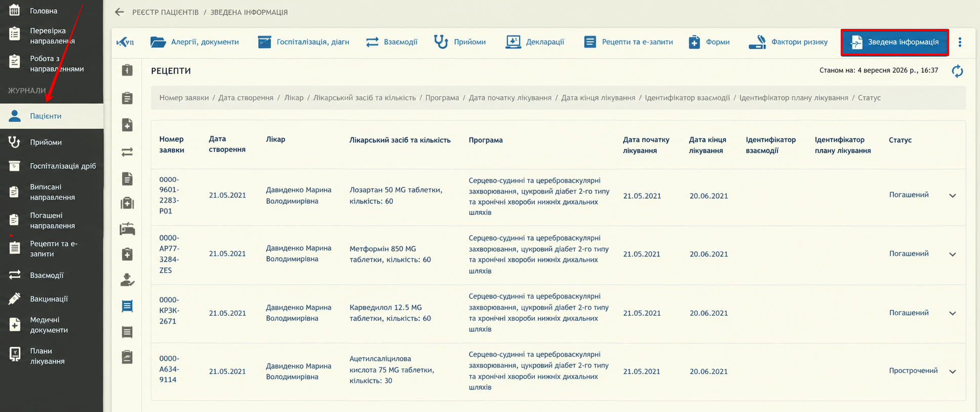Viewport: 980px width, 412px height.
Task: Expand the Метформін 850 MG prescription row
Action: [952, 254]
